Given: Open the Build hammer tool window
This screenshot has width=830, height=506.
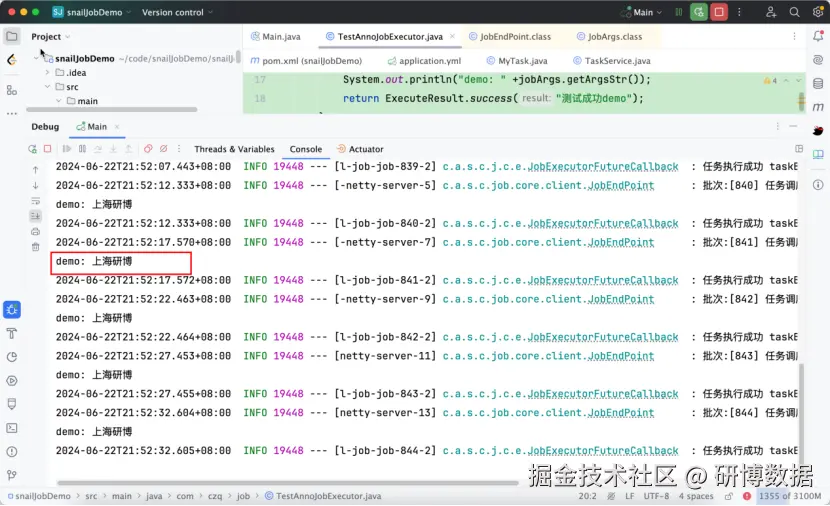Looking at the screenshot, I should coord(12,333).
